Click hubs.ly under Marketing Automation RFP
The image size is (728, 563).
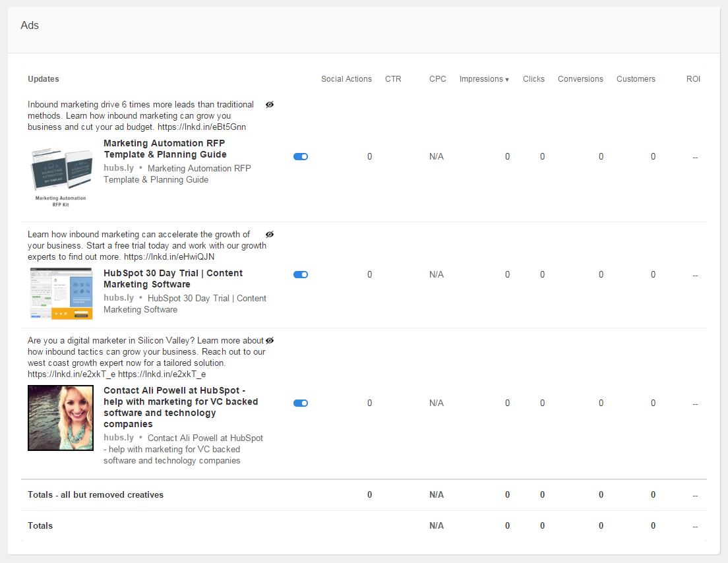coord(119,168)
